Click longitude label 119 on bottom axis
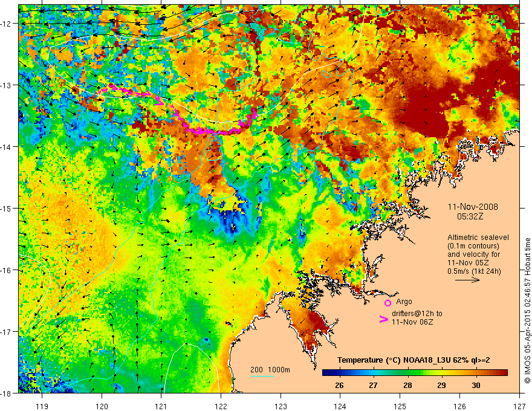 coord(42,406)
